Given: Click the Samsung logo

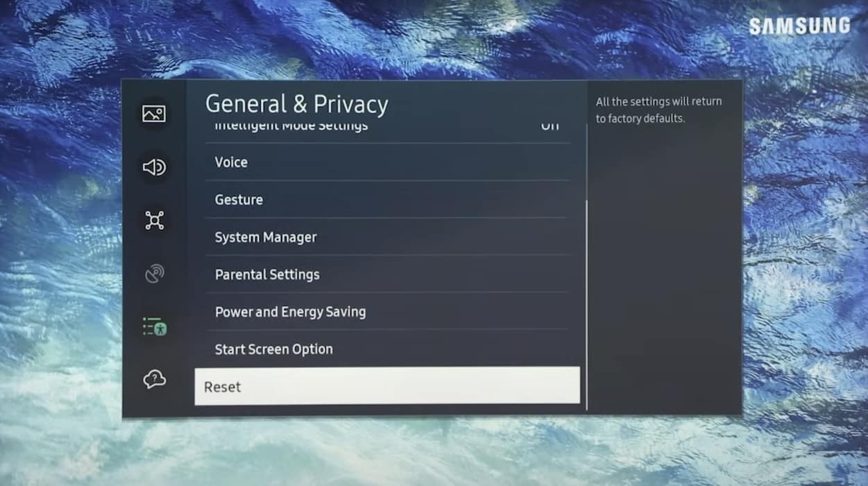Looking at the screenshot, I should point(799,26).
